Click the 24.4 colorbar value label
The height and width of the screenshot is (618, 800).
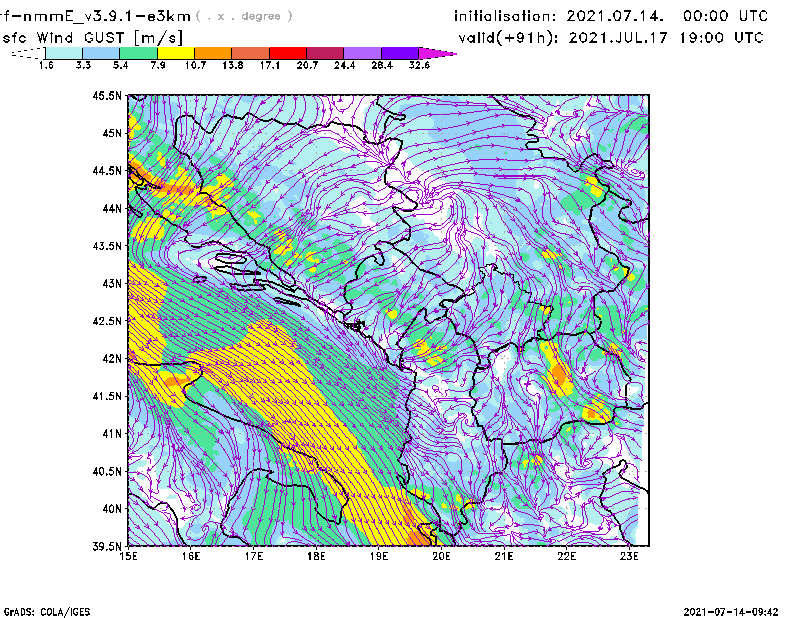[344, 65]
